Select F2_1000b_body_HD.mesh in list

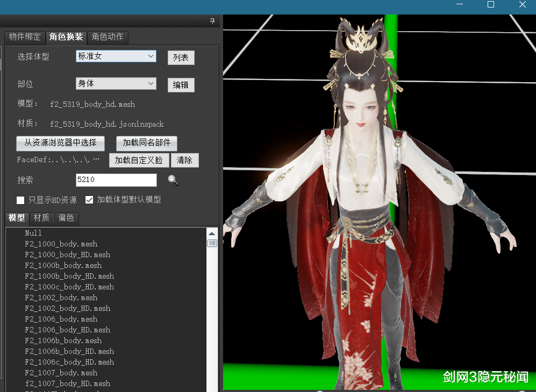click(69, 276)
